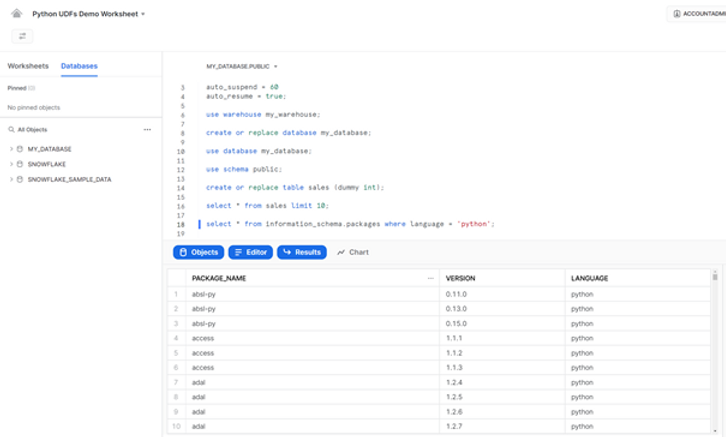The height and width of the screenshot is (437, 726).
Task: Expand the SNOWFLAKE_SAMPLE_DATA tree node
Action: pos(11,179)
